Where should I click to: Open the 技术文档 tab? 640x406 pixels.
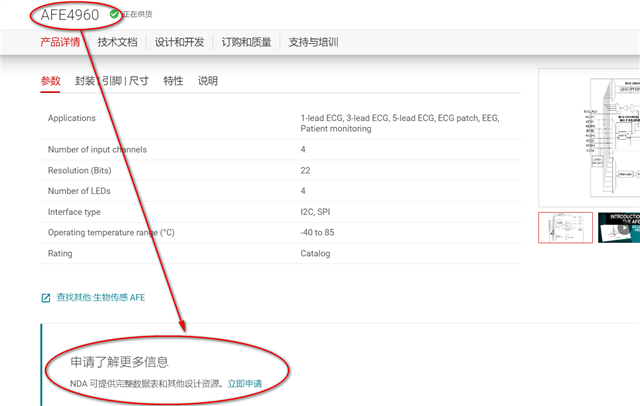(x=117, y=42)
